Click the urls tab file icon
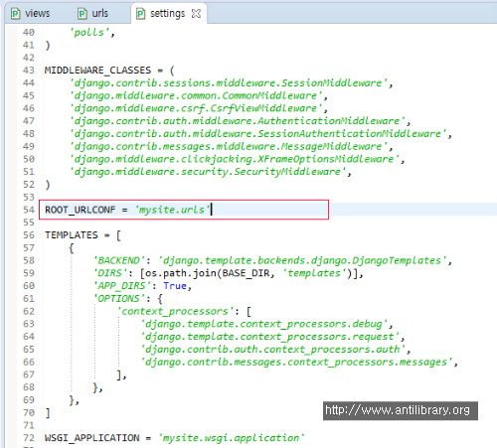This screenshot has height=448, width=497. tap(83, 14)
